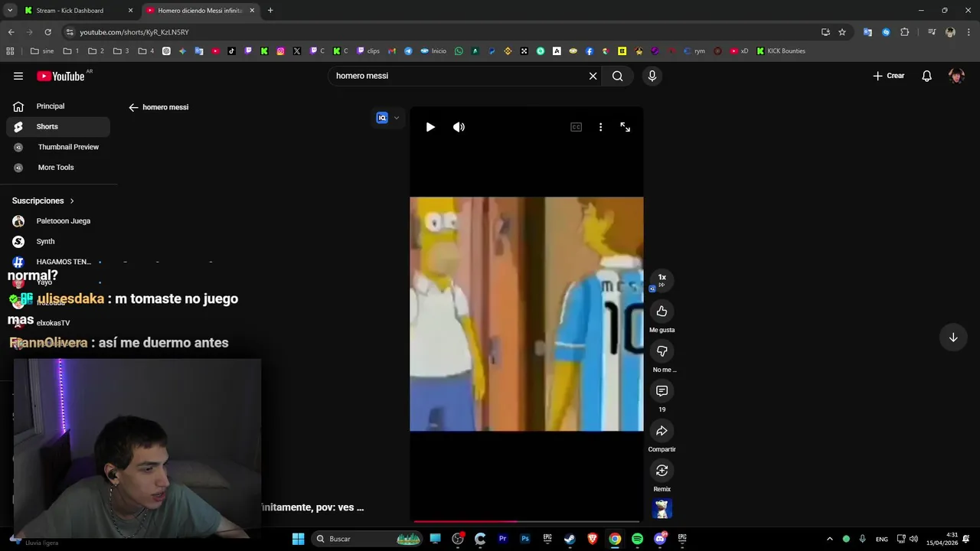The height and width of the screenshot is (551, 980).
Task: Launch Photoshop from the taskbar
Action: [x=525, y=539]
